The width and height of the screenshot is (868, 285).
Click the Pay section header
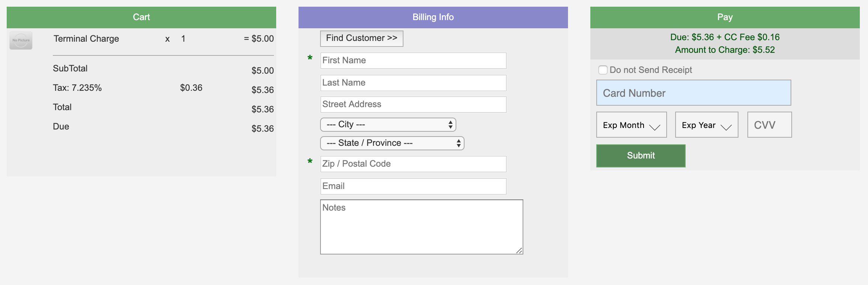pyautogui.click(x=725, y=17)
